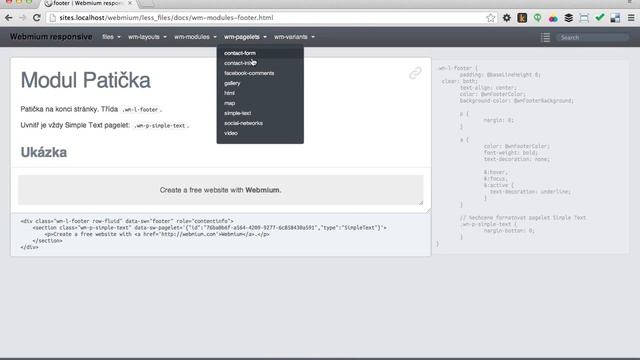This screenshot has width=640, height=360.
Task: Click the Search field in the navbar
Action: point(592,38)
